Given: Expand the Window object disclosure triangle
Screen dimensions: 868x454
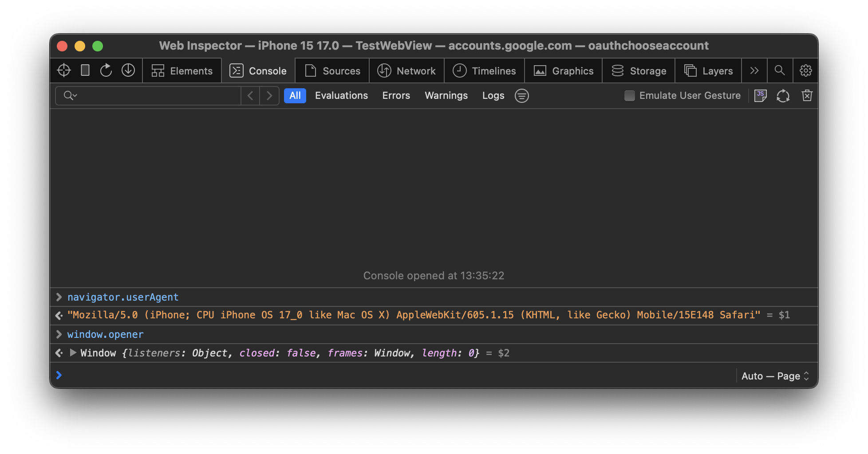Looking at the screenshot, I should tap(73, 353).
